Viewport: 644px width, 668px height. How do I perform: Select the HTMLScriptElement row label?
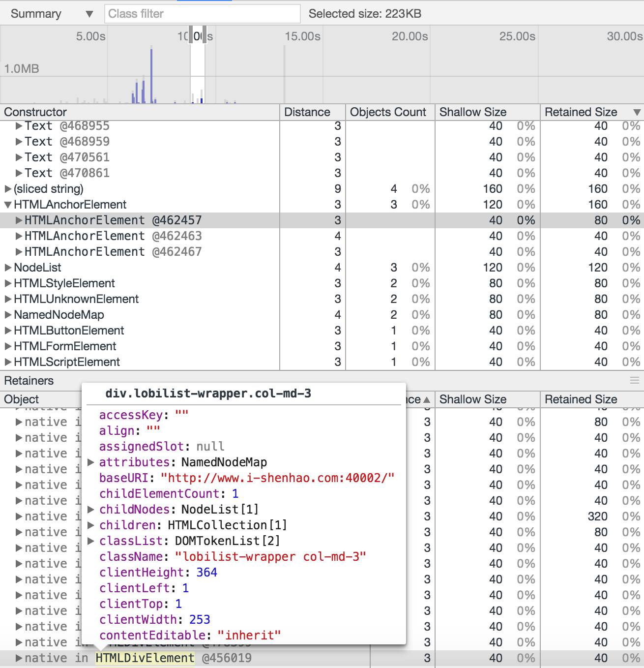pyautogui.click(x=67, y=362)
